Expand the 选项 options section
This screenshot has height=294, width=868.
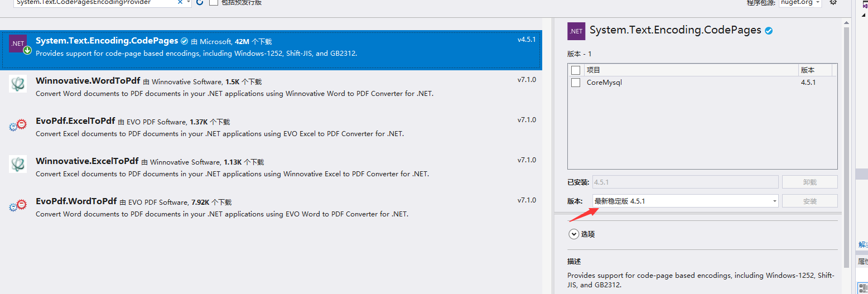pyautogui.click(x=573, y=234)
